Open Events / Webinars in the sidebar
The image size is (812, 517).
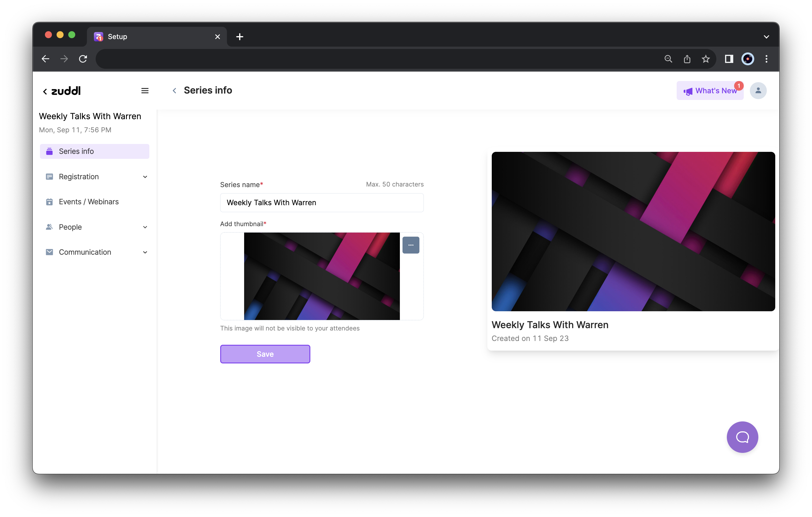coord(89,202)
